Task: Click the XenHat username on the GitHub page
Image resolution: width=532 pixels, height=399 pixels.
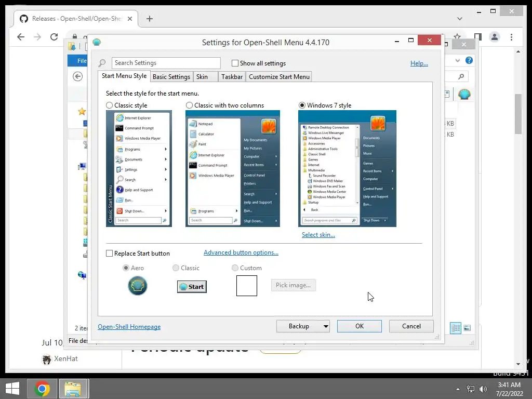Action: coord(66,359)
